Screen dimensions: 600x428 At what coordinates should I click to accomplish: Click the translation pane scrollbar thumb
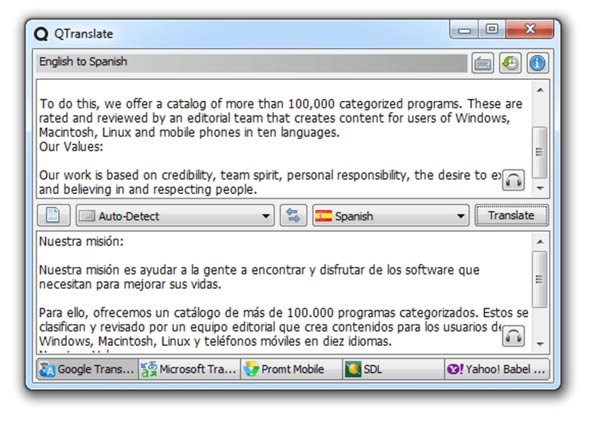click(540, 279)
